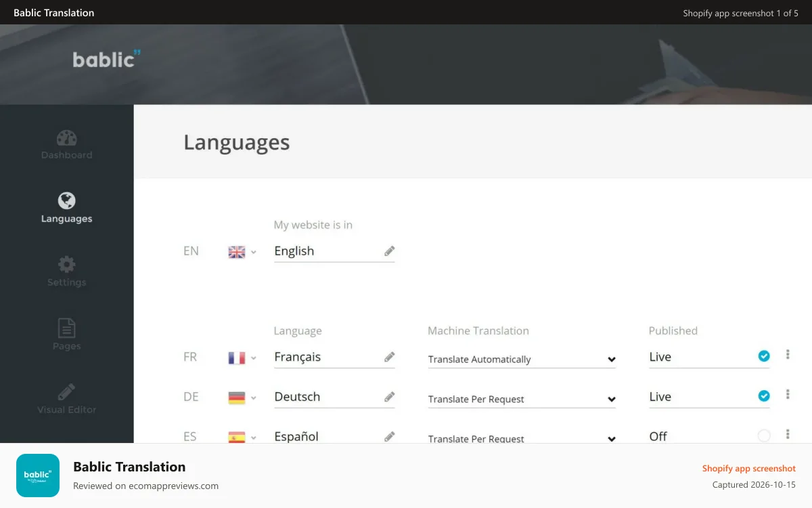Toggle Live publish check for Deutsch

tap(764, 396)
